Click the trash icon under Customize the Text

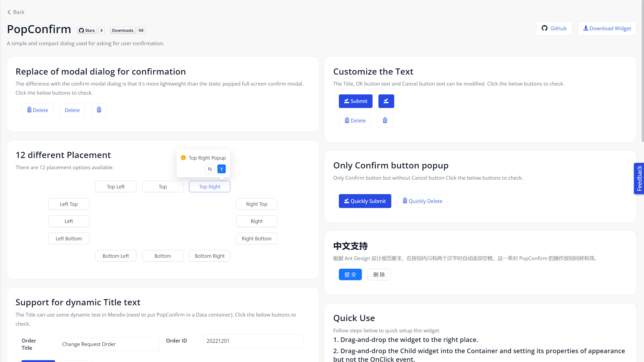[x=385, y=121]
